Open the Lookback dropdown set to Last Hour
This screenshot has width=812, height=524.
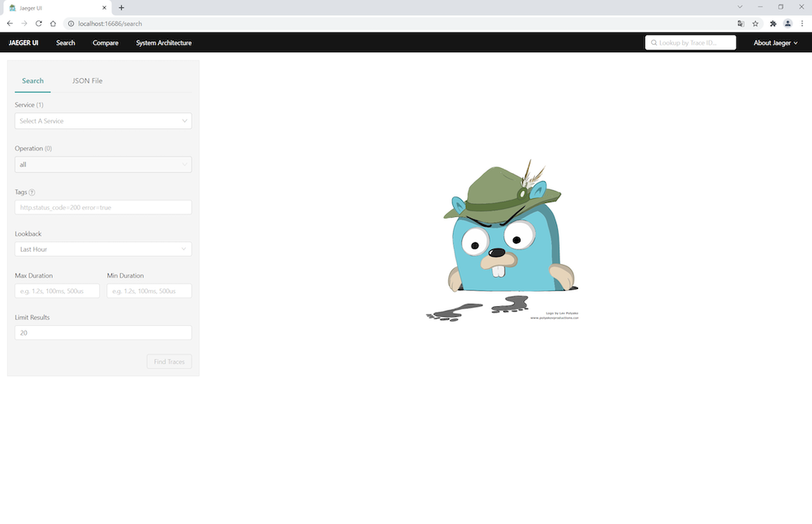click(x=103, y=249)
